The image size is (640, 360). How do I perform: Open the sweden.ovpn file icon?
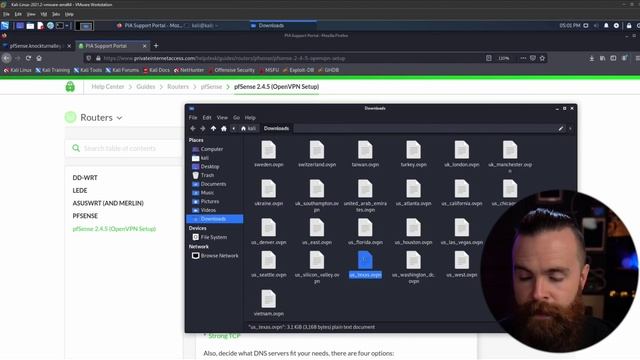point(269,150)
